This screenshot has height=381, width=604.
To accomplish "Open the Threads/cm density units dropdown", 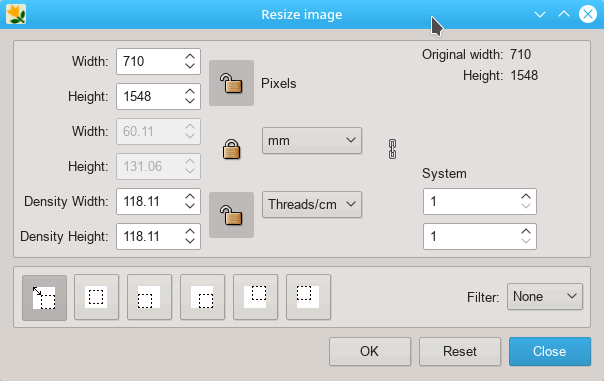I will (312, 204).
